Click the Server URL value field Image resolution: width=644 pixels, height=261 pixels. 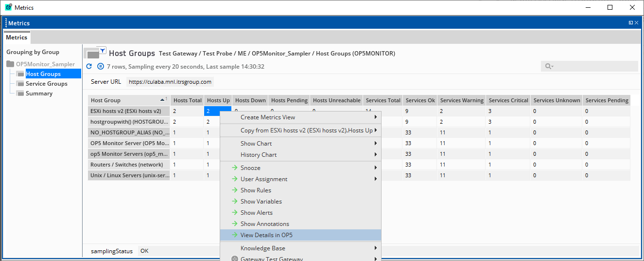170,82
